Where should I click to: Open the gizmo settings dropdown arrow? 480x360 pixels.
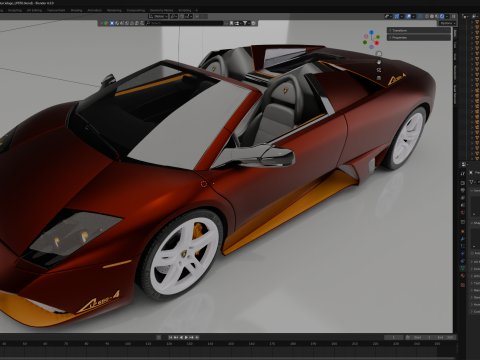click(402, 16)
